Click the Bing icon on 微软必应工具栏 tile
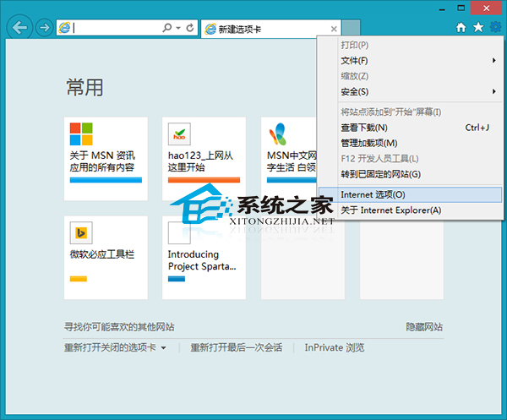Screen dimensions: 507x420 81,232
